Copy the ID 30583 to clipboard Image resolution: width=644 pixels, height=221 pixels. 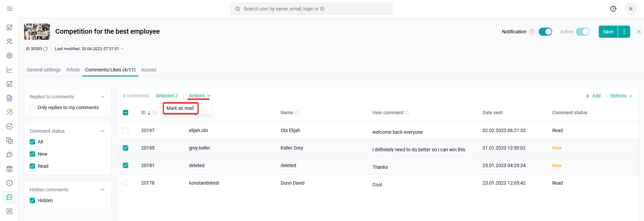click(x=46, y=49)
